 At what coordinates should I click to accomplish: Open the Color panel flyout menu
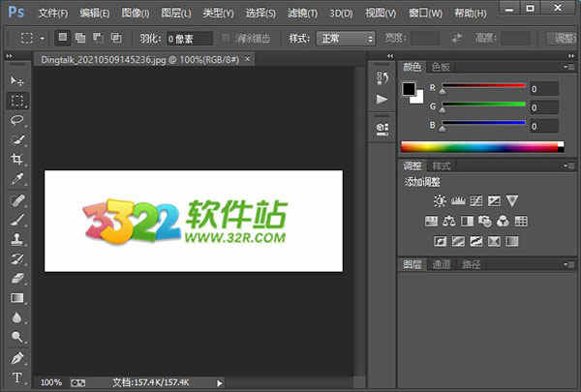click(x=571, y=68)
